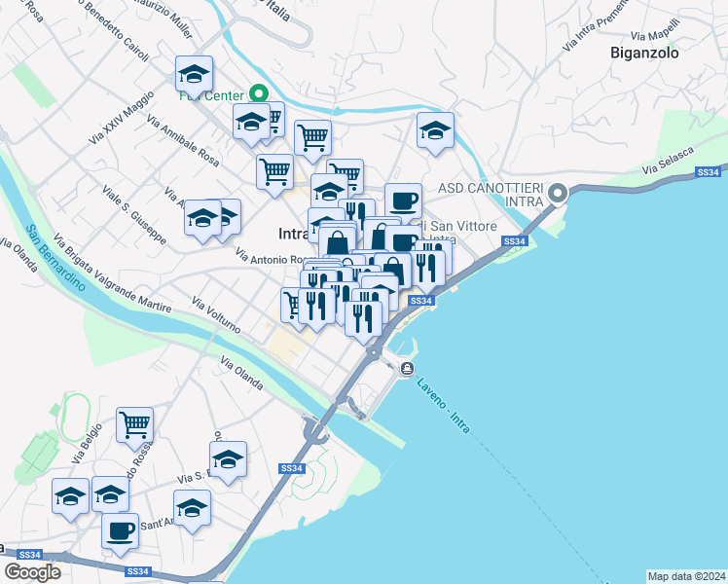
Task: Click the school marker right of Sant'An label
Action: (x=192, y=510)
